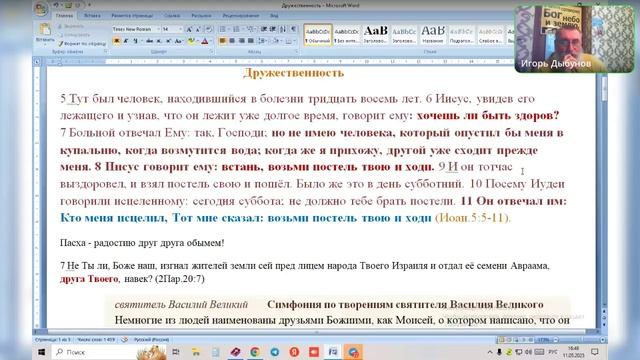Open the Windows Start menu

42,352
